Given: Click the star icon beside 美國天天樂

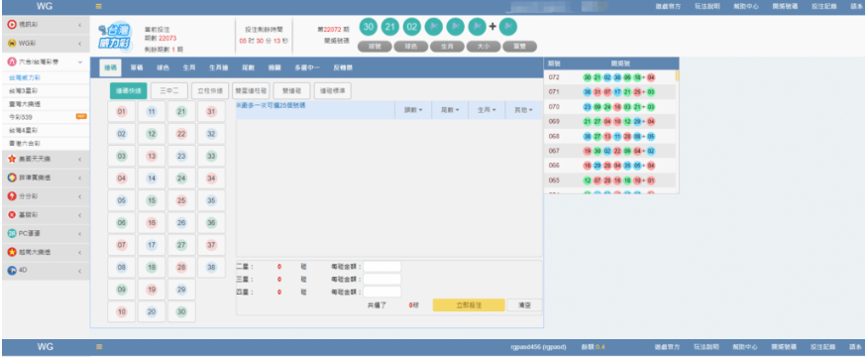Looking at the screenshot, I should [12, 159].
